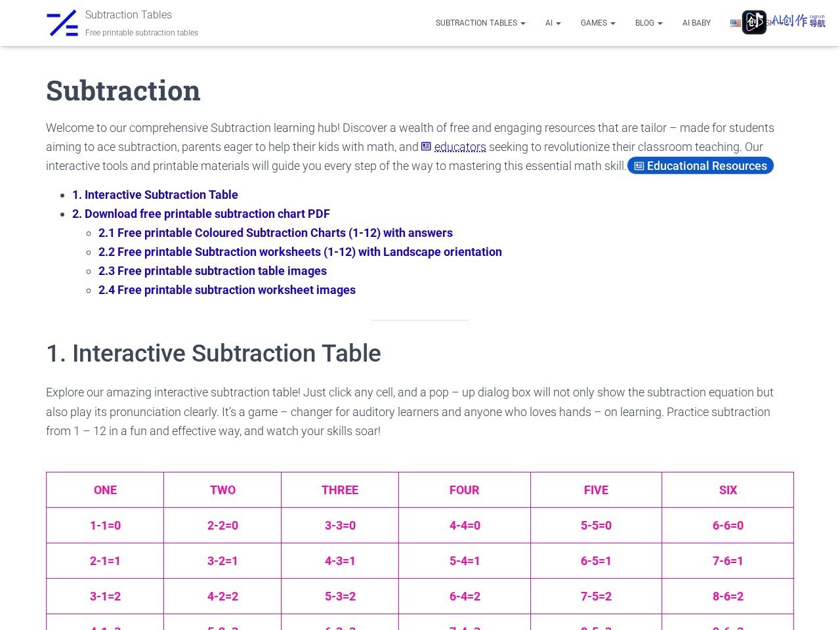Click the 4-3=1 table cell
The image size is (840, 630).
[340, 561]
